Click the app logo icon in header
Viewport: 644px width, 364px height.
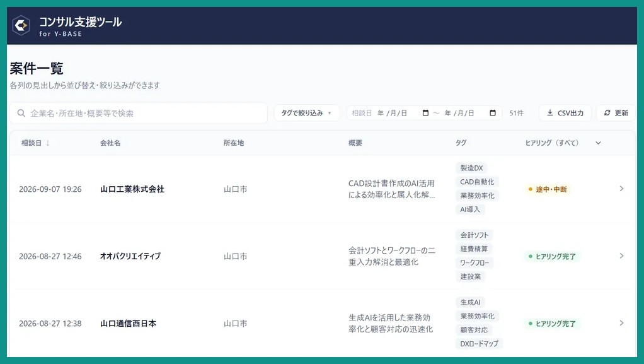(x=21, y=25)
